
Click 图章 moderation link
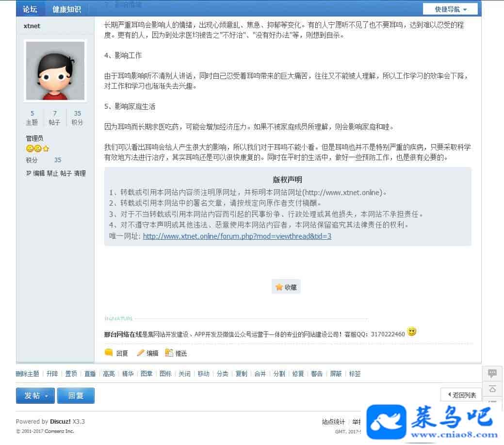point(146,374)
